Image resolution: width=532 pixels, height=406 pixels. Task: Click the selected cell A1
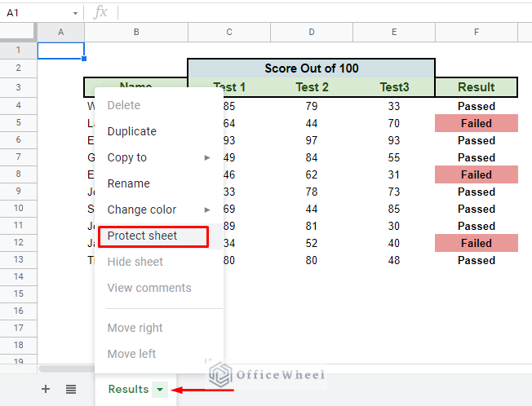[60, 51]
